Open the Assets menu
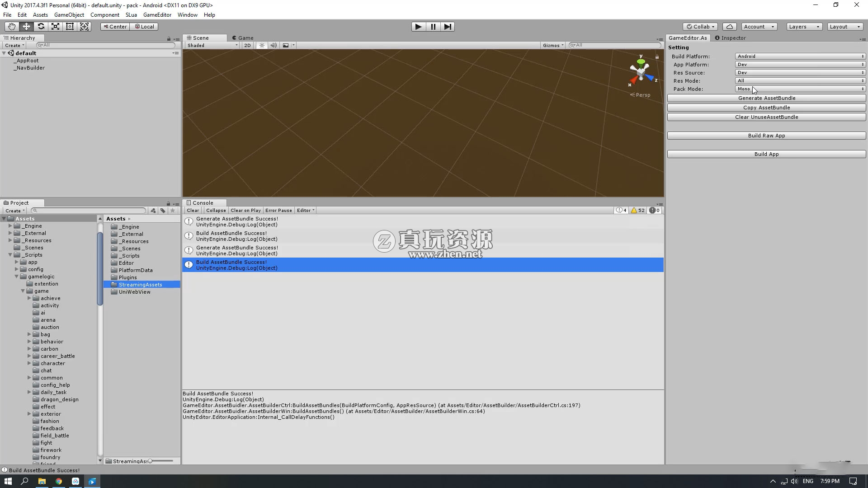The image size is (868, 488). tap(40, 15)
